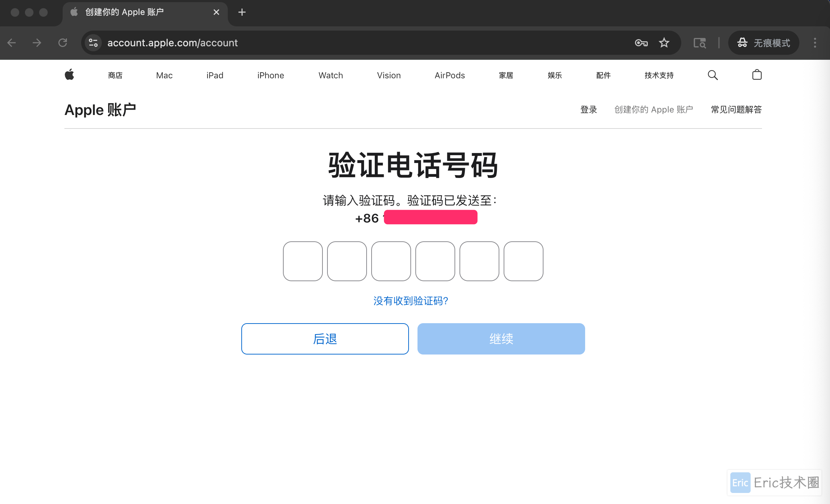
Task: Click the address bar URL
Action: coord(173,43)
